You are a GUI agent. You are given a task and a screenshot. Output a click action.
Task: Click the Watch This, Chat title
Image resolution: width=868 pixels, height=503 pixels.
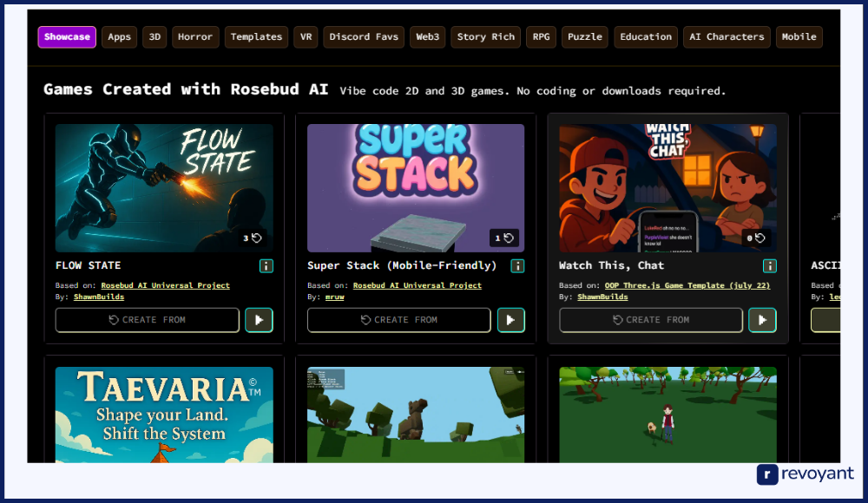tap(611, 265)
